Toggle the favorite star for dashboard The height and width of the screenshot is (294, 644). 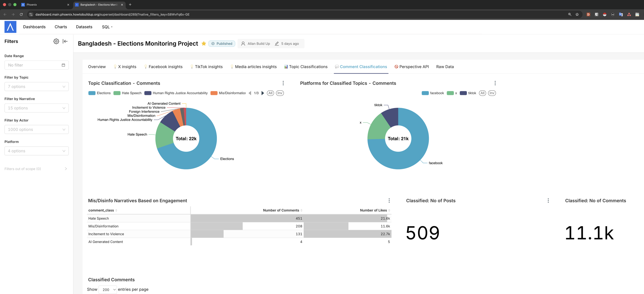coord(204,44)
